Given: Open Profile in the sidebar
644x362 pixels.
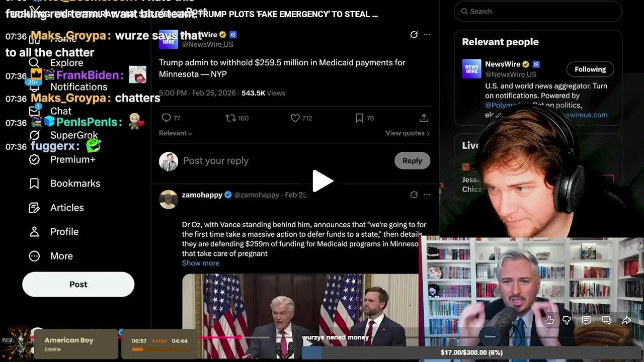Looking at the screenshot, I should tap(64, 232).
